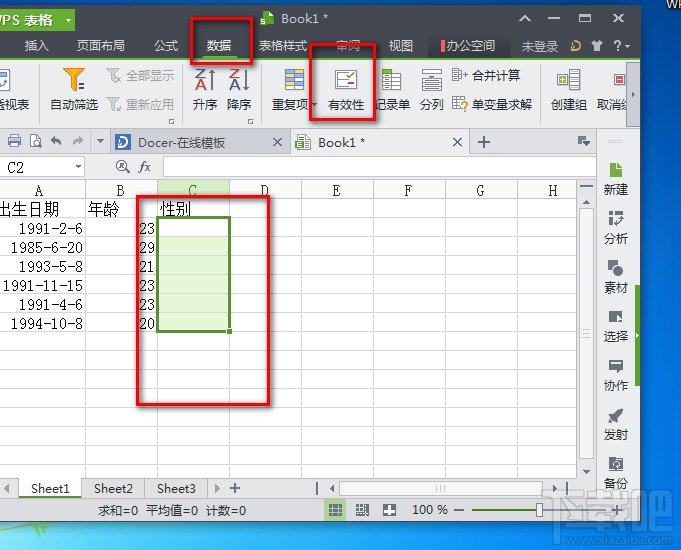The width and height of the screenshot is (681, 550).
Task: Open 协作 in the right sidebar
Action: click(615, 375)
